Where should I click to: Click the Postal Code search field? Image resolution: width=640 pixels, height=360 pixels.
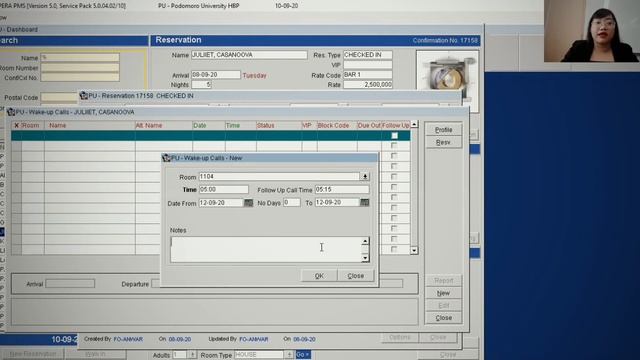point(59,98)
